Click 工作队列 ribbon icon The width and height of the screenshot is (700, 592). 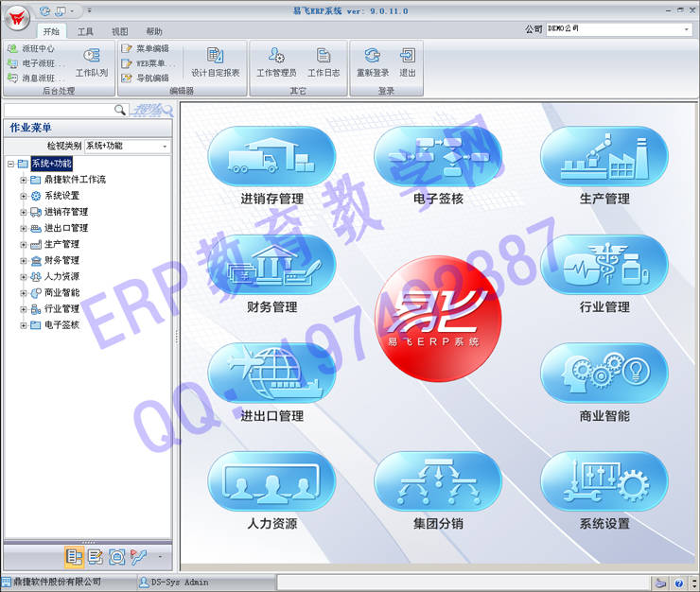point(92,62)
